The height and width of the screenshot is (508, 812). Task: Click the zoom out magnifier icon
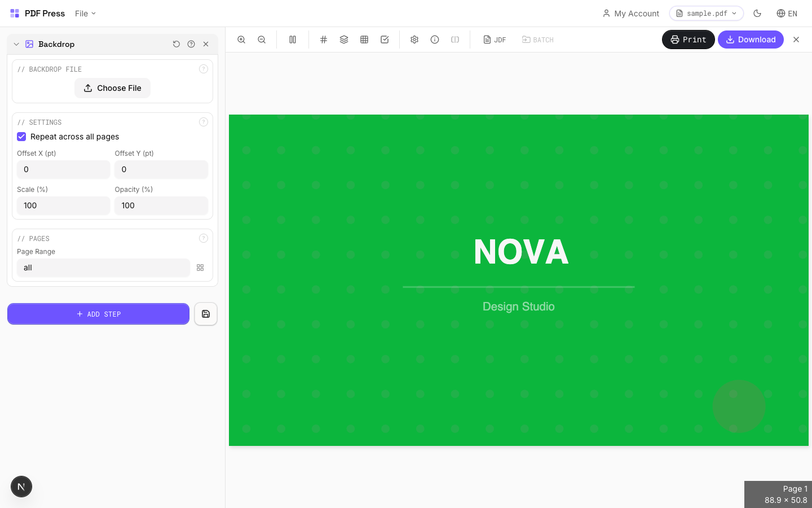[262, 40]
